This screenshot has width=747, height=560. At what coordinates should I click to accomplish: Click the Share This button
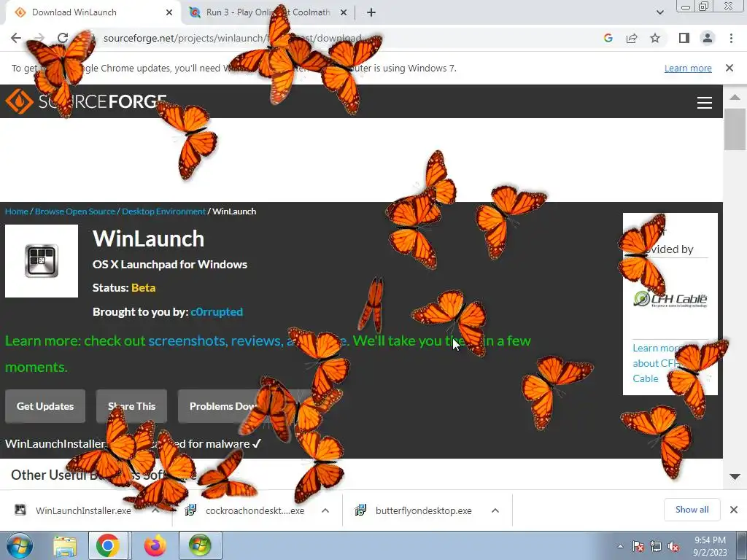click(x=131, y=406)
